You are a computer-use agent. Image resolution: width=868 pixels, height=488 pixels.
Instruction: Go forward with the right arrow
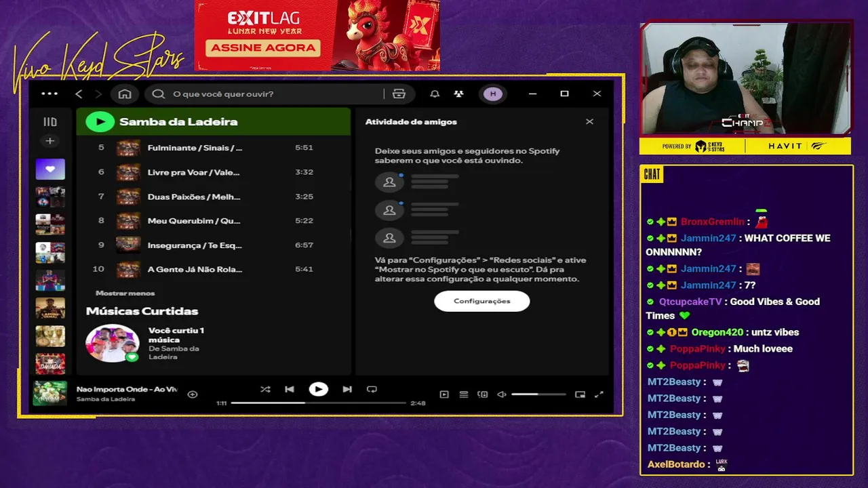click(98, 94)
